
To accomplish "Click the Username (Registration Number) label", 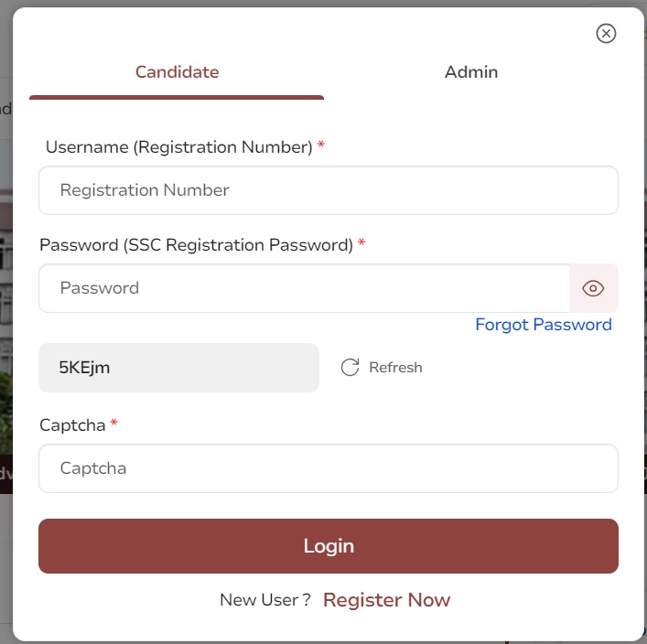I will tap(179, 147).
